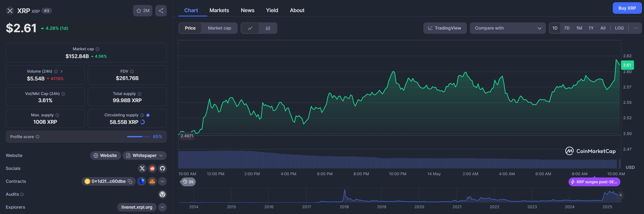Click the #3 rank badge
644x214 pixels.
46,11
